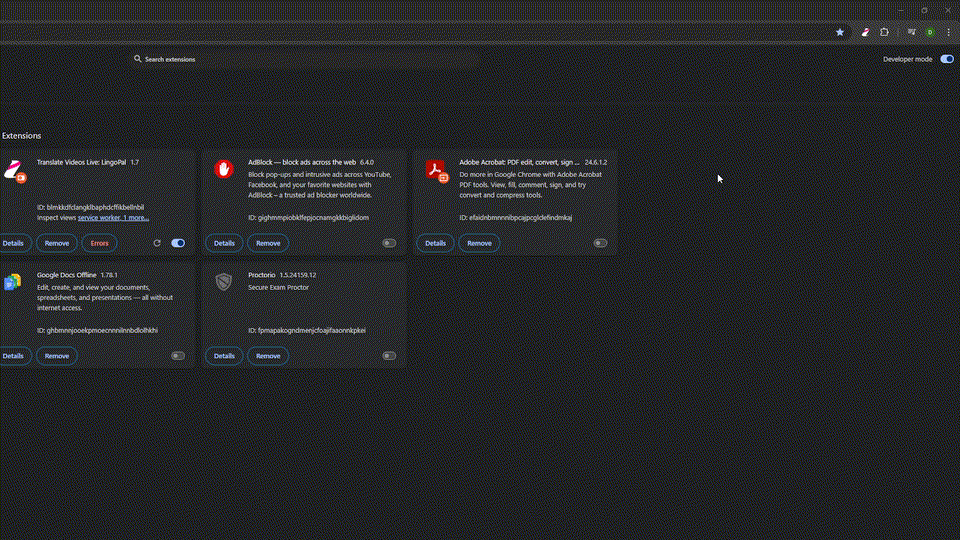Open the LingoPal extension toolbar icon
The width and height of the screenshot is (960, 540).
[x=865, y=32]
